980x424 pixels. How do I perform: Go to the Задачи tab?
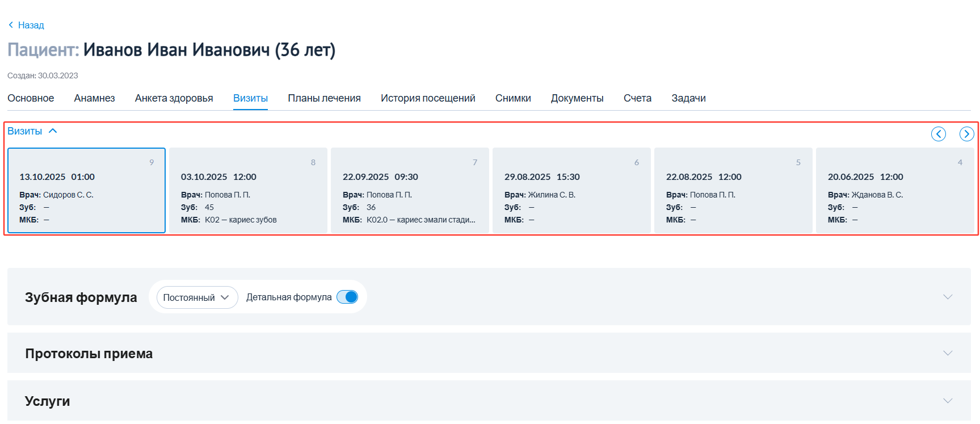(688, 98)
